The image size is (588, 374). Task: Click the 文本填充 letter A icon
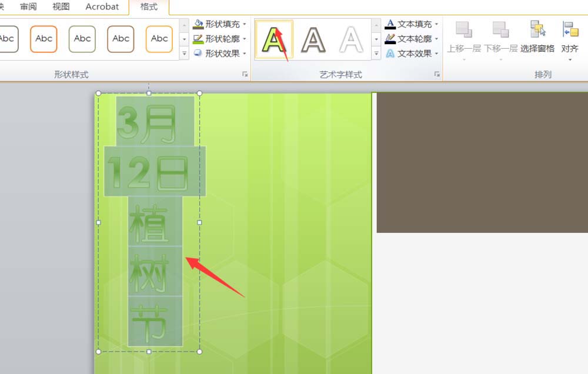point(390,24)
